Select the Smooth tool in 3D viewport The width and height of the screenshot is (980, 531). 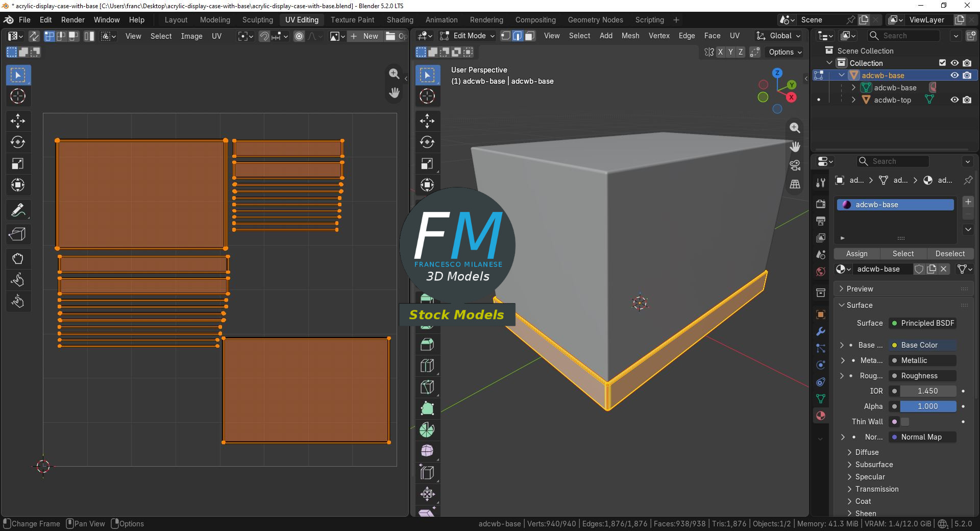(x=427, y=451)
